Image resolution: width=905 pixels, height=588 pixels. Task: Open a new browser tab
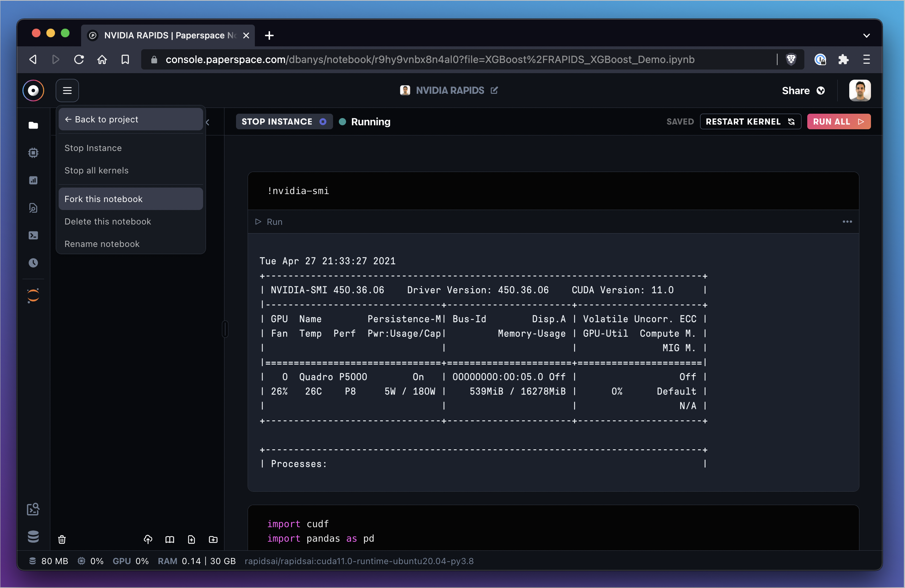[269, 35]
